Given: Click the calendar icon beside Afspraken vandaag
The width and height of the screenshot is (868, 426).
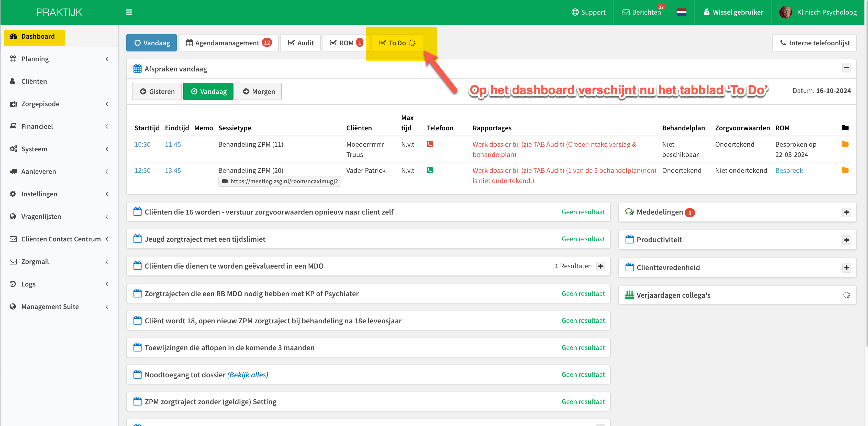Looking at the screenshot, I should (138, 69).
